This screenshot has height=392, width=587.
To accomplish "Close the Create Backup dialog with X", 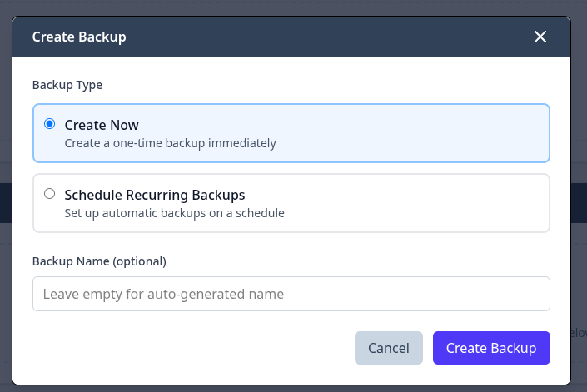I will [540, 37].
